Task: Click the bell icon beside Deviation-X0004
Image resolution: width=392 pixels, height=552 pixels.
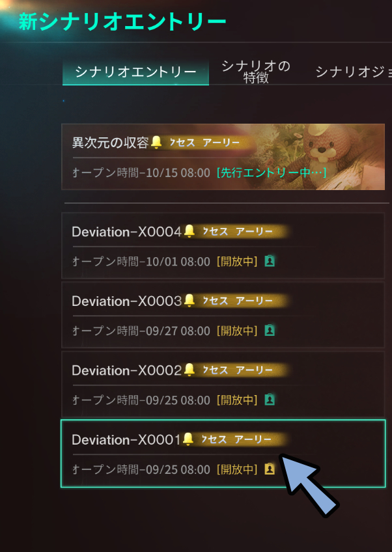Action: tap(189, 231)
